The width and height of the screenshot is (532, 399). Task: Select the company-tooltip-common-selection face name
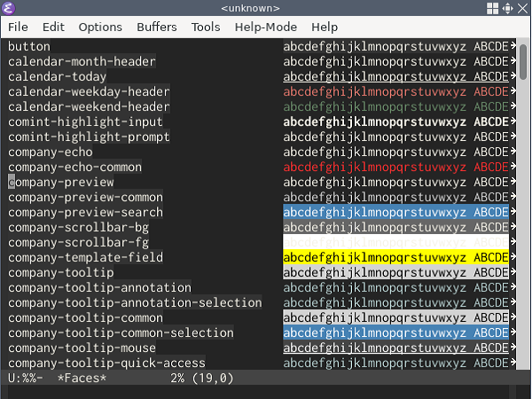(x=121, y=333)
